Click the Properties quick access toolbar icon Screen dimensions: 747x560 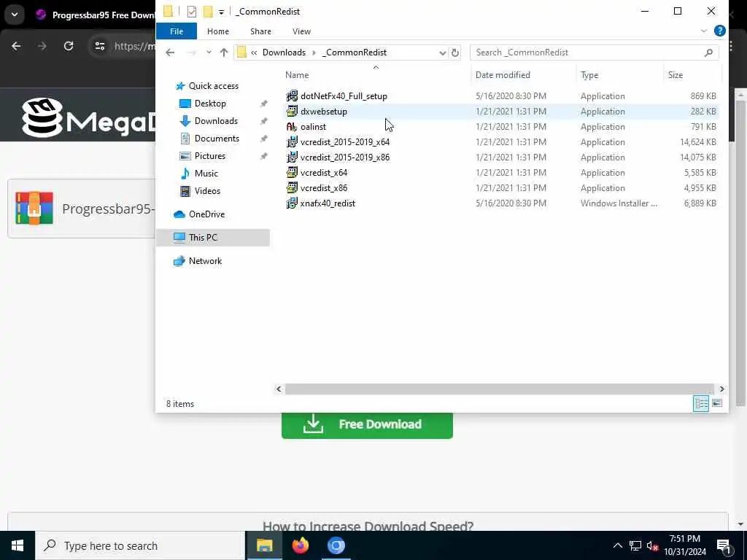click(192, 12)
